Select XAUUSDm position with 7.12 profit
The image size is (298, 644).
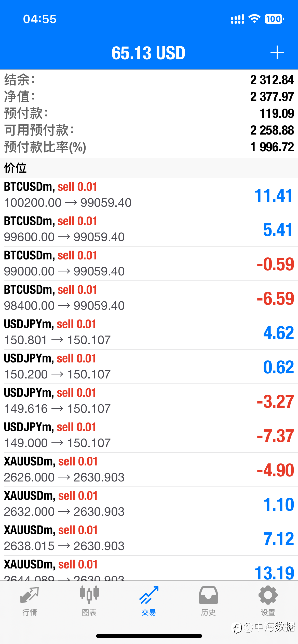point(149,538)
